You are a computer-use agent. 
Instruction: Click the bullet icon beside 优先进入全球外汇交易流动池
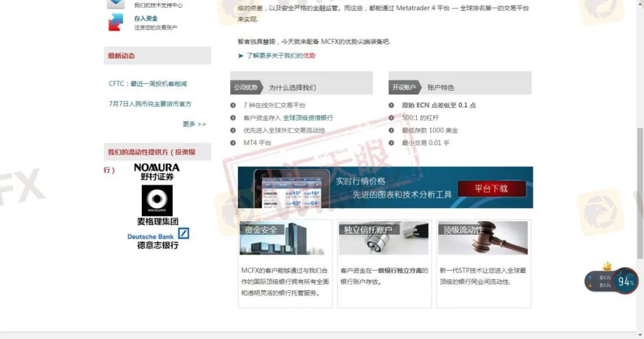(233, 130)
